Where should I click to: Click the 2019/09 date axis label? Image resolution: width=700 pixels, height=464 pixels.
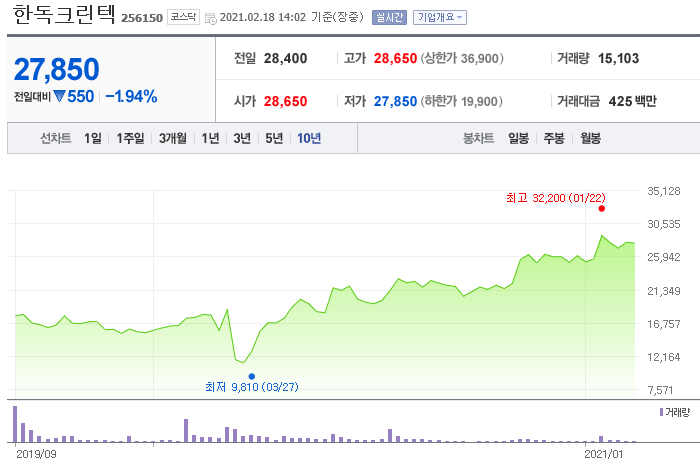click(36, 454)
